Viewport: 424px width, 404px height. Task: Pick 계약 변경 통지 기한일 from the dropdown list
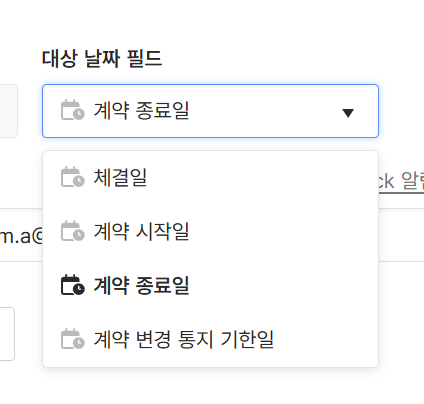click(x=210, y=339)
